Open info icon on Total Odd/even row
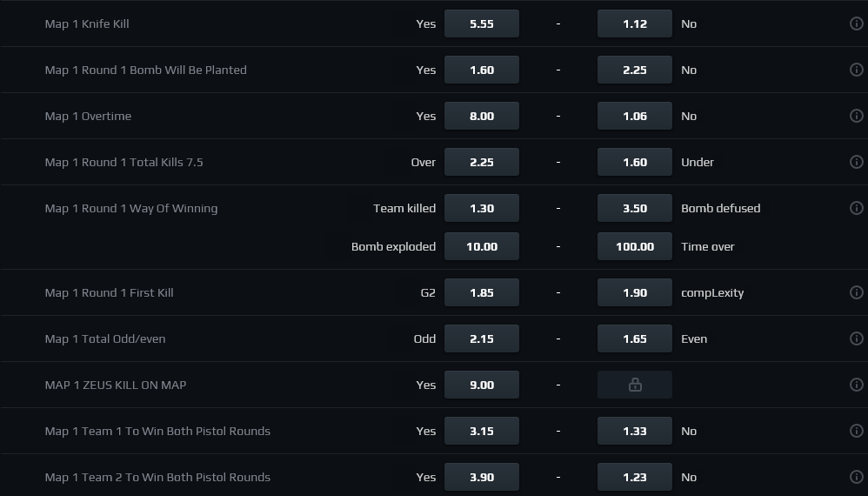 856,338
